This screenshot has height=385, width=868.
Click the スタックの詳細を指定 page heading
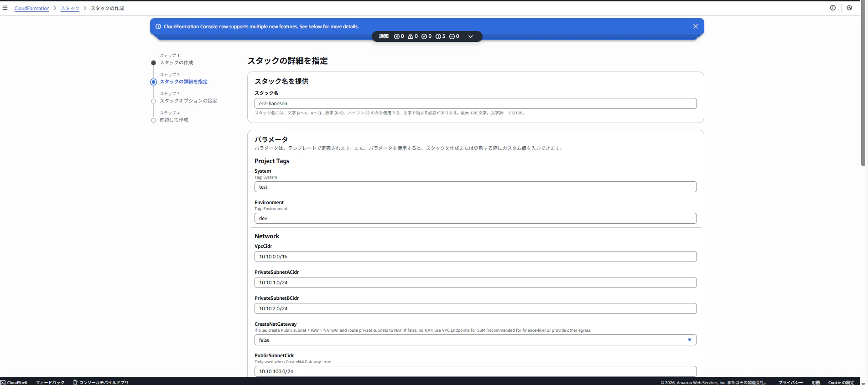point(287,61)
